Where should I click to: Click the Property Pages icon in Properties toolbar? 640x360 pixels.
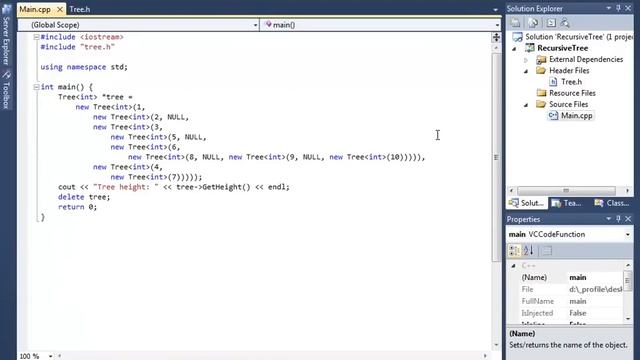pos(547,250)
